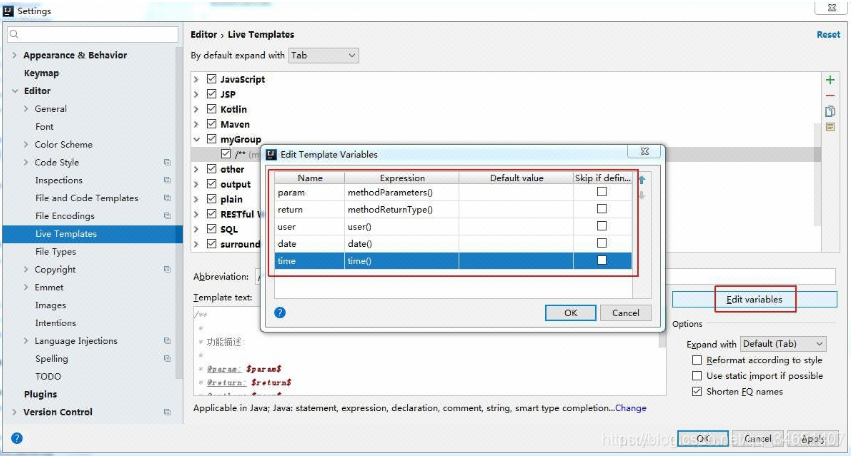Expand the JavaScript template group
855x458 pixels.
coord(196,79)
